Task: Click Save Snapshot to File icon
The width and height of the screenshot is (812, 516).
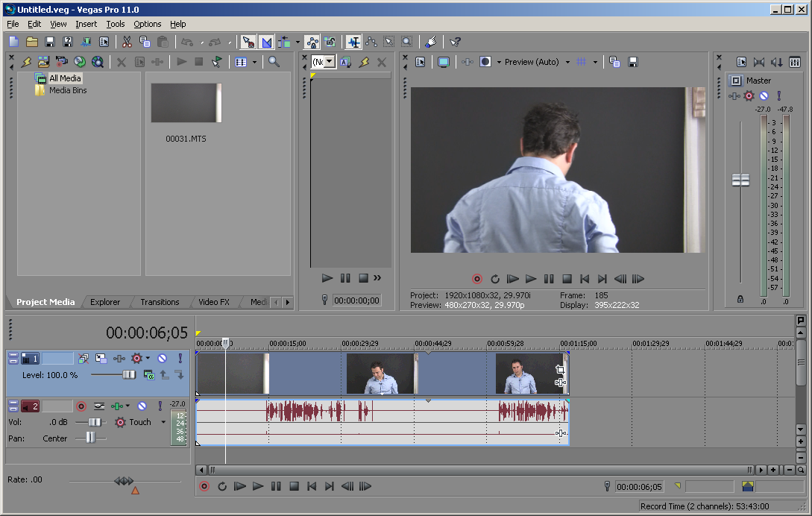Action: tap(633, 62)
